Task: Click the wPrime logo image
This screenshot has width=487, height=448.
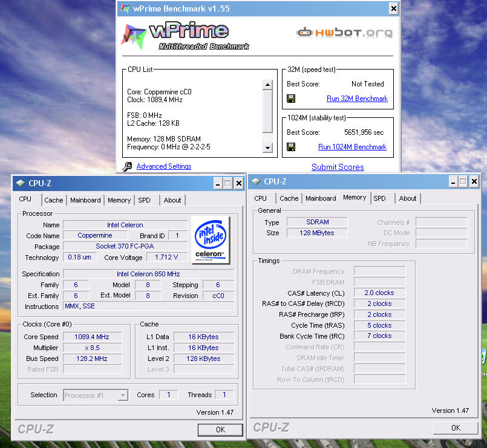Action: [185, 36]
